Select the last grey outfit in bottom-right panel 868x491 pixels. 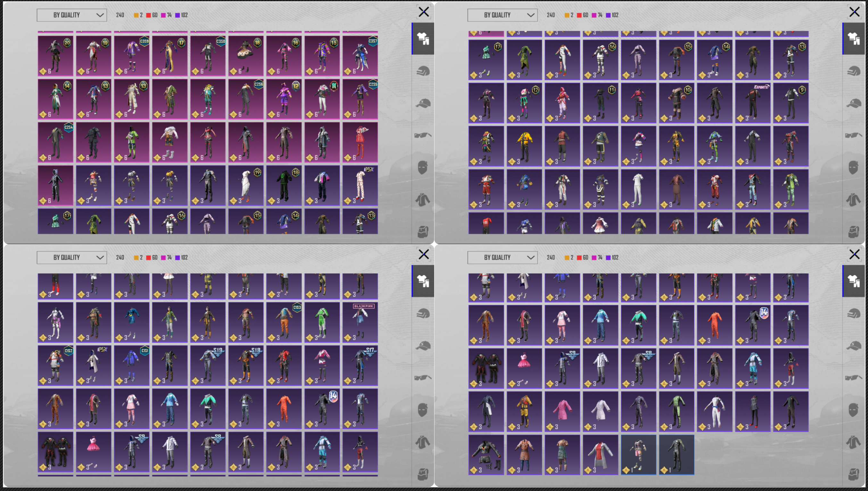click(x=676, y=455)
